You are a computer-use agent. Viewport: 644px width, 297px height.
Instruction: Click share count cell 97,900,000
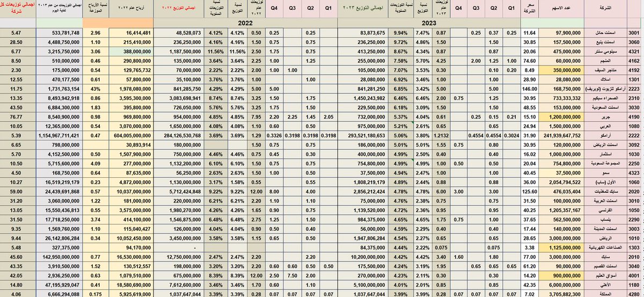[x=561, y=33]
